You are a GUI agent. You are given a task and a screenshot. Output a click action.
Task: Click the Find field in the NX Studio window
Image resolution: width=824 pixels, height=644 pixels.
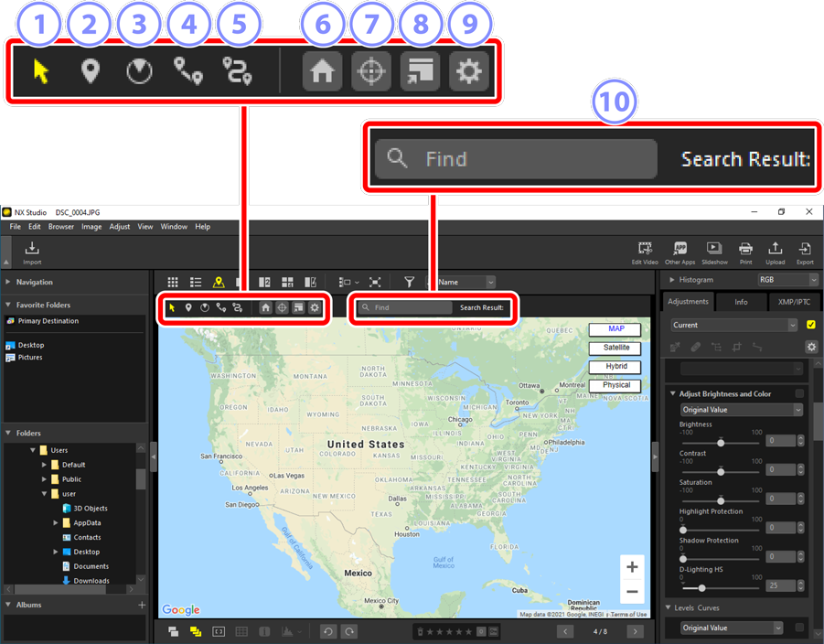click(x=404, y=307)
